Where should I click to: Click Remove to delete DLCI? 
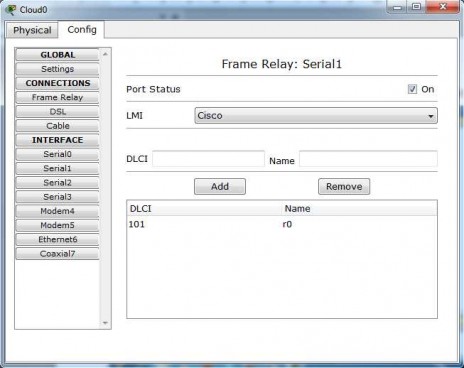coord(344,186)
